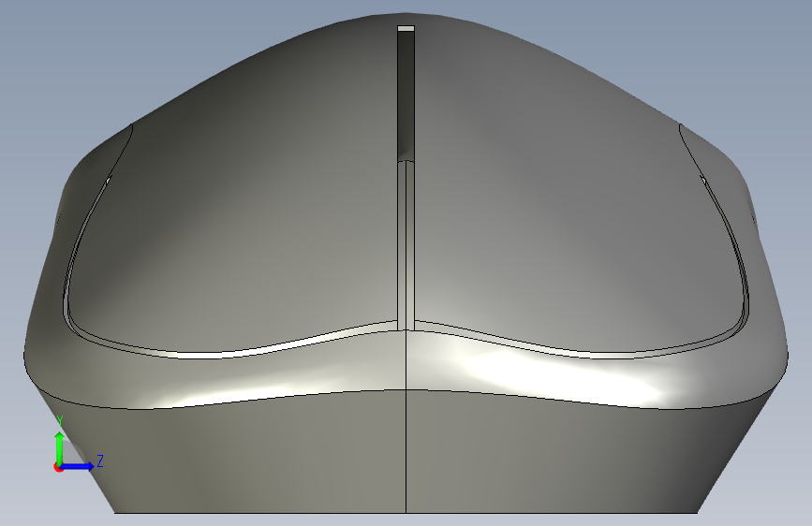This screenshot has width=812, height=526.
Task: Select the vertical center slot of the model
Action: coord(406,179)
